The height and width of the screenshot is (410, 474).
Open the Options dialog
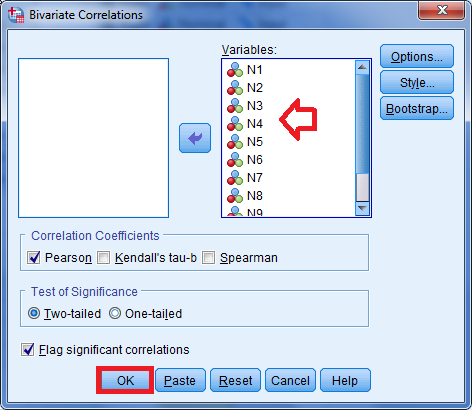coord(417,56)
